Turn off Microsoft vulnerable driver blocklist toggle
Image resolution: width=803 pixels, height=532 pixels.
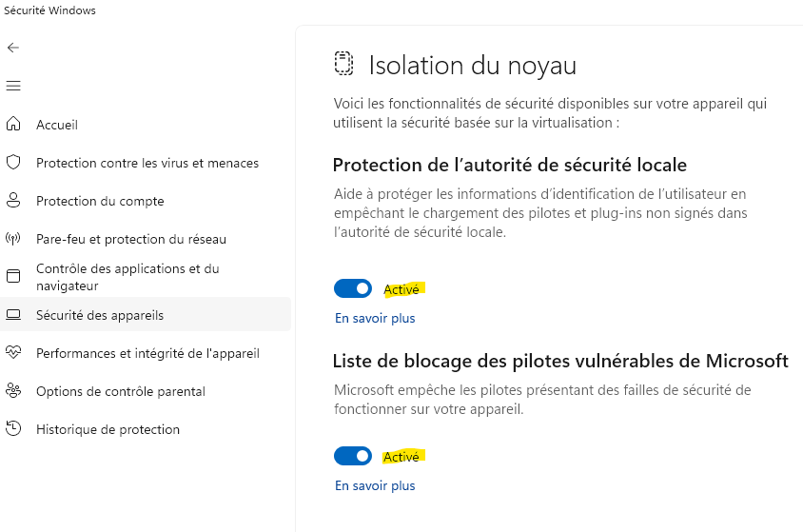pos(353,456)
